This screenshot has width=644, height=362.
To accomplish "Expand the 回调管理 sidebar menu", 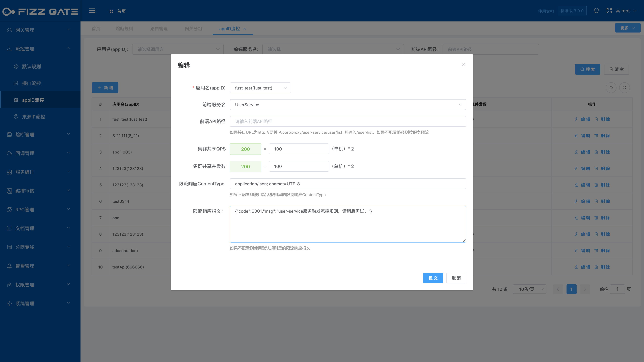I will pos(40,153).
